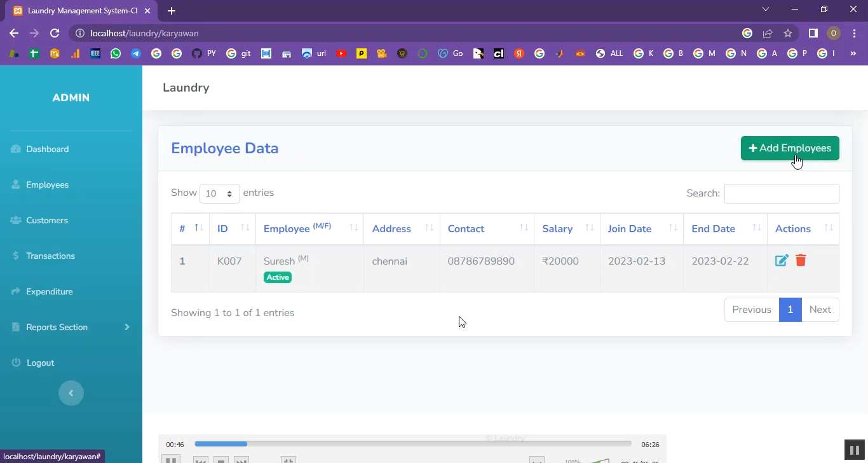Show more bookmarks overflow chevron
This screenshot has width=868, height=463.
pyautogui.click(x=853, y=54)
